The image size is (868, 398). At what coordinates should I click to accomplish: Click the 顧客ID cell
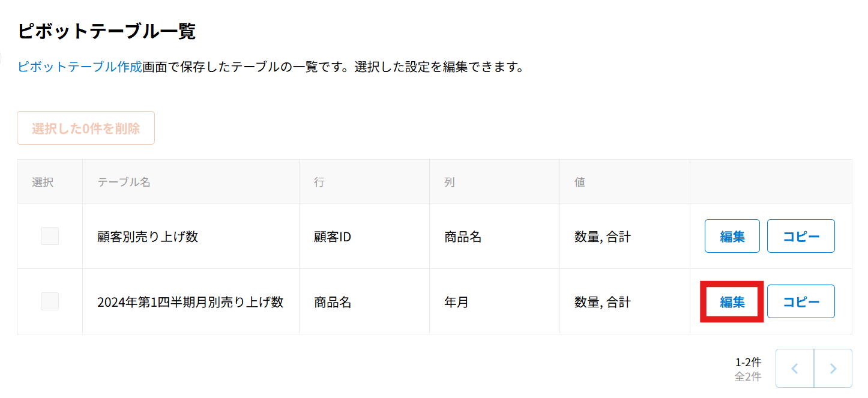[333, 237]
